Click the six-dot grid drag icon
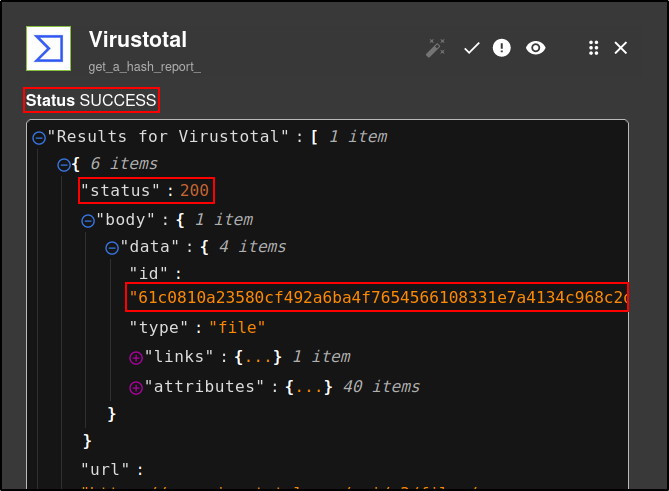This screenshot has width=669, height=491. coord(593,48)
